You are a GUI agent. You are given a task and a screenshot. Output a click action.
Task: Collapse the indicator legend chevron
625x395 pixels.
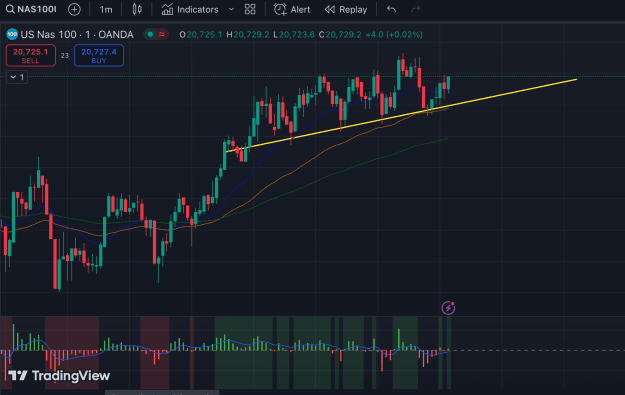(17, 77)
